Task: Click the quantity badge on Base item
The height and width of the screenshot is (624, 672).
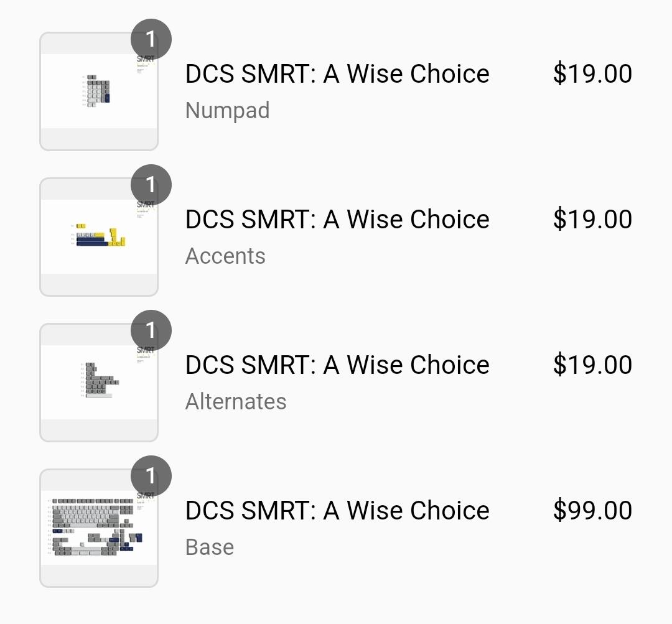Action: (151, 477)
